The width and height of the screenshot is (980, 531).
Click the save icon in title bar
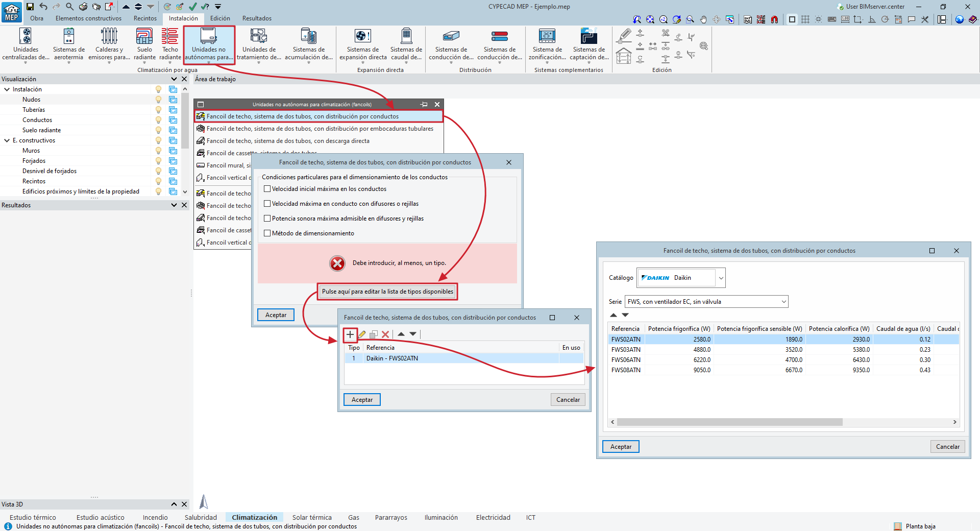[x=30, y=7]
